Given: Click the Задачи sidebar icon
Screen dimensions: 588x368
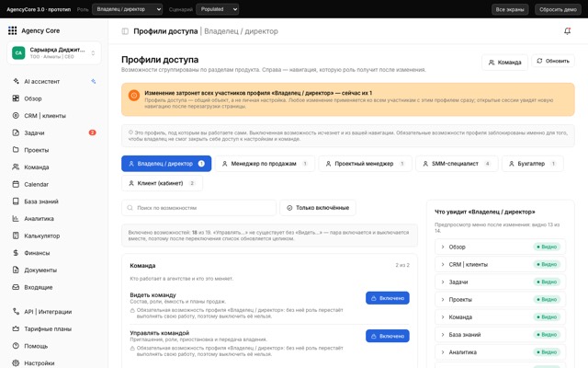Looking at the screenshot, I should (16, 132).
